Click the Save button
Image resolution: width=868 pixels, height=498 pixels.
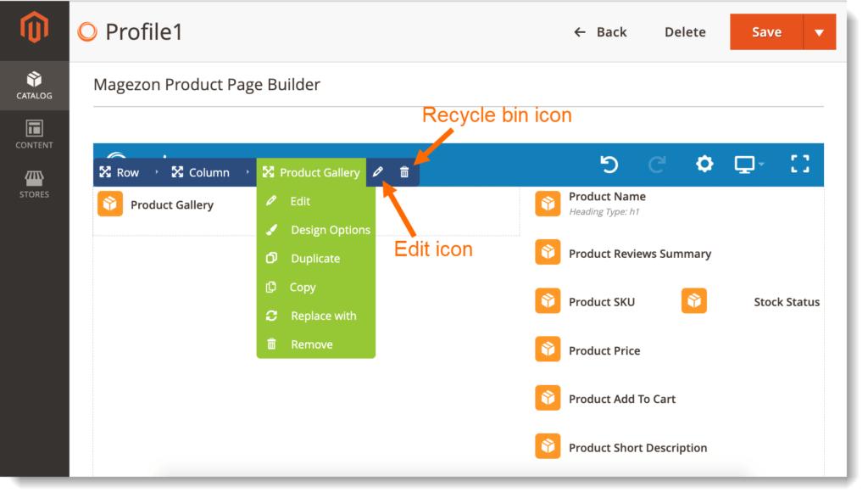tap(766, 32)
